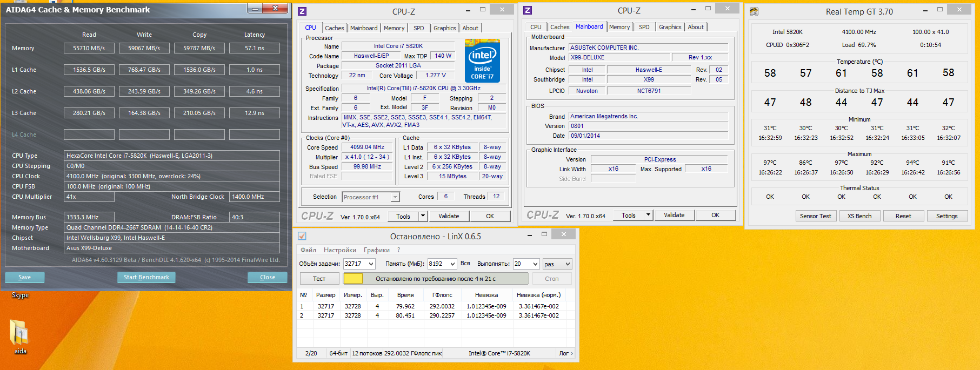Click Close button in AIDA64 benchmark
The width and height of the screenshot is (980, 370).
click(x=268, y=277)
